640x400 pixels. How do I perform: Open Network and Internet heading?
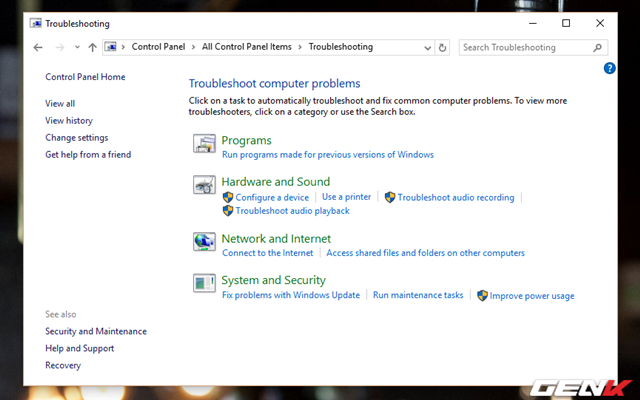coord(276,239)
